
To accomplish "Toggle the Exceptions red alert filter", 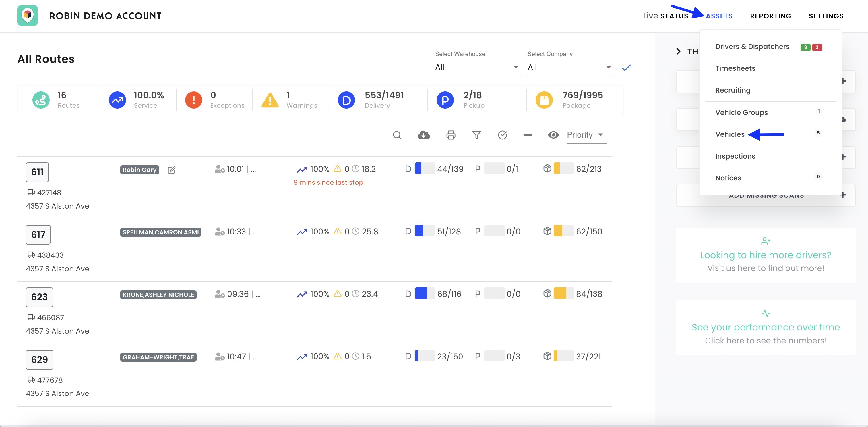I will click(194, 100).
